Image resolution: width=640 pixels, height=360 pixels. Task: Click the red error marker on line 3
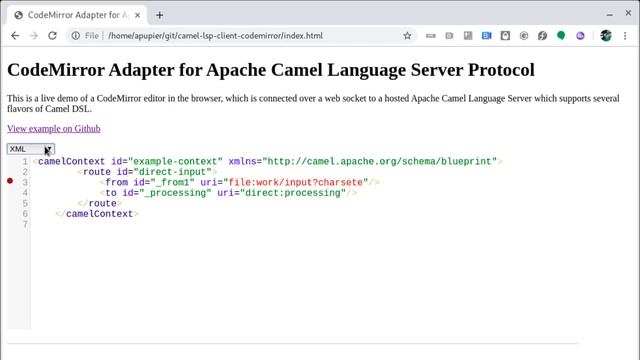(x=10, y=181)
